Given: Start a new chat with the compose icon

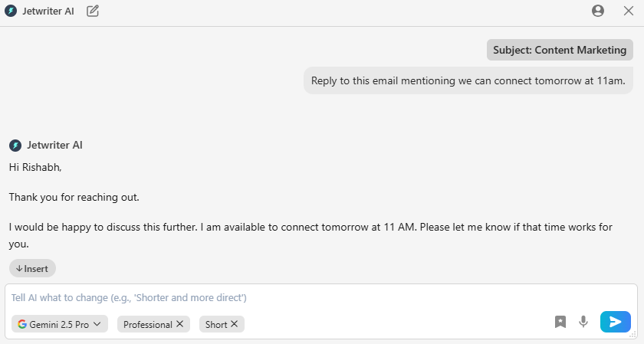Looking at the screenshot, I should pyautogui.click(x=93, y=11).
